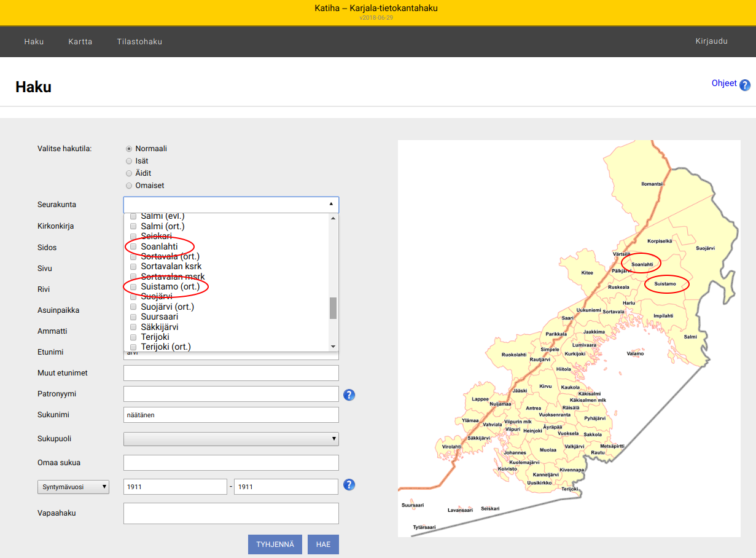Enable the Terijoki parish checkbox
The width and height of the screenshot is (756, 558).
tap(133, 337)
